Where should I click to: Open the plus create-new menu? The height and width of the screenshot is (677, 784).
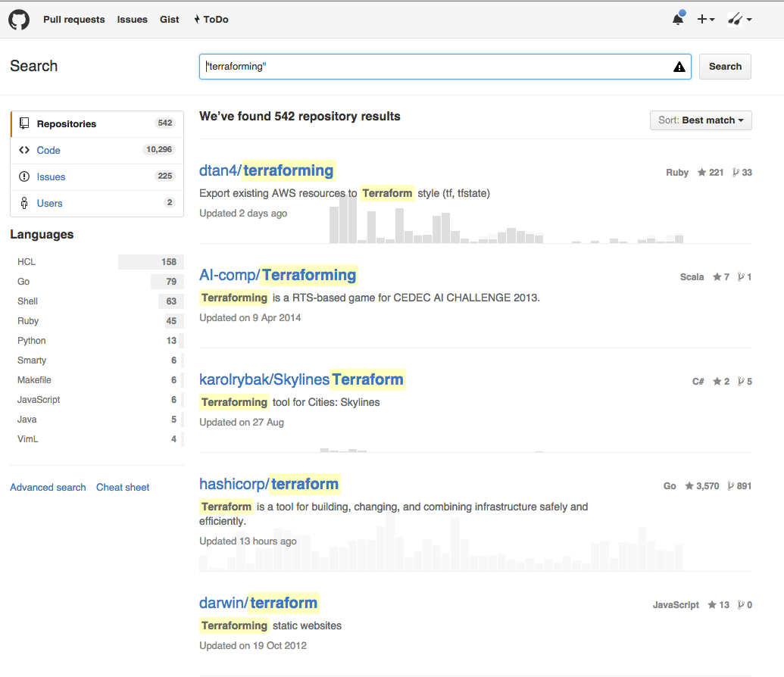click(x=705, y=19)
